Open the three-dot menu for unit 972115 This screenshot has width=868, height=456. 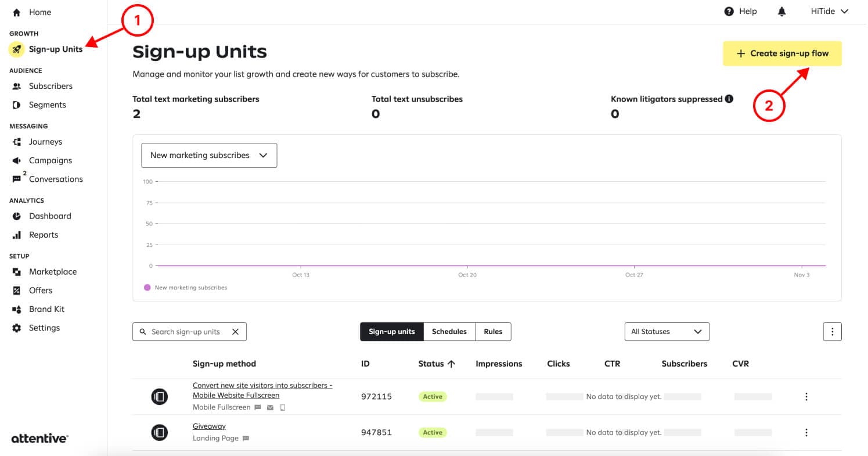(x=806, y=397)
